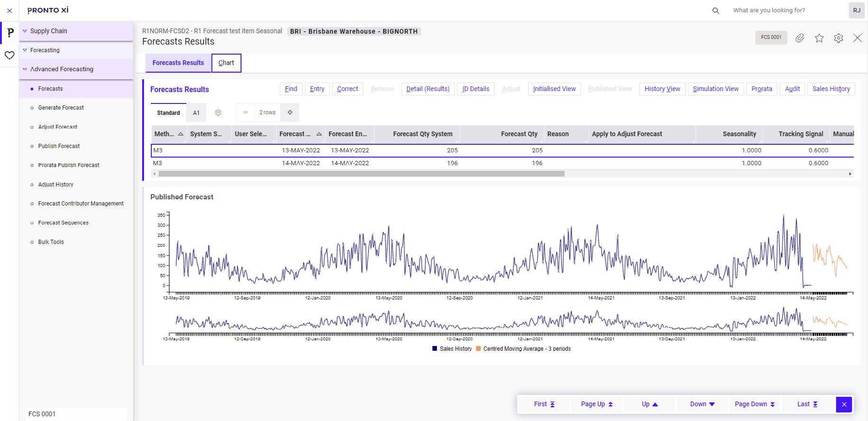Click the Tracking Signal column header
The height and width of the screenshot is (421, 868).
point(796,134)
